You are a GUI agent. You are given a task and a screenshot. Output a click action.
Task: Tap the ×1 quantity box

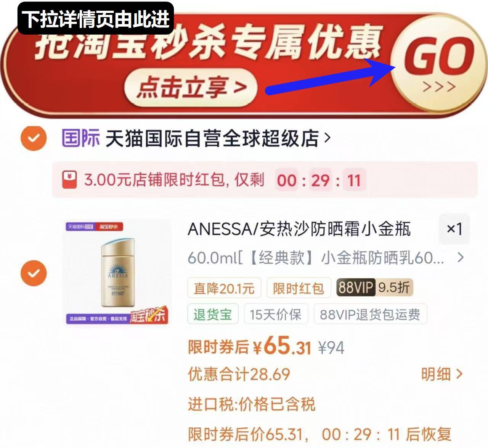click(x=454, y=229)
